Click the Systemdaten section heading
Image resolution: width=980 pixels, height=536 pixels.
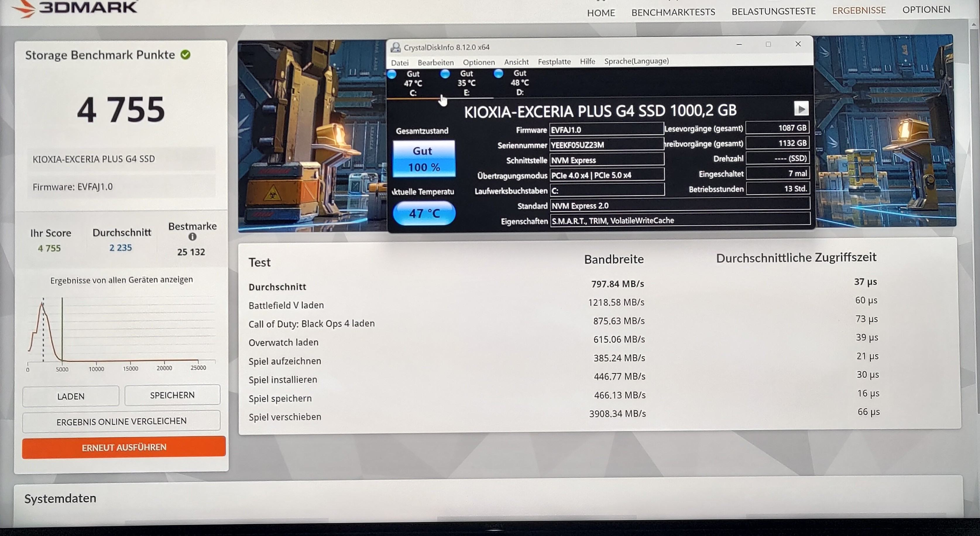click(60, 498)
